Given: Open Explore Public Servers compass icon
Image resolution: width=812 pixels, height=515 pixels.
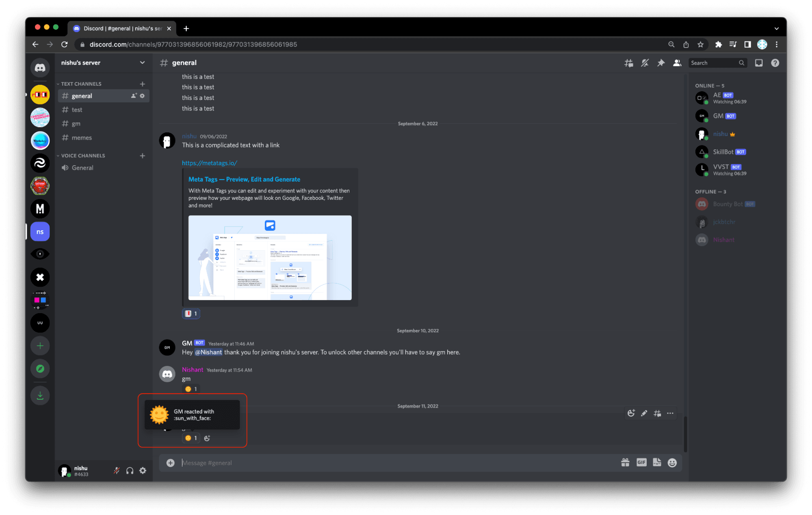Looking at the screenshot, I should click(x=40, y=369).
